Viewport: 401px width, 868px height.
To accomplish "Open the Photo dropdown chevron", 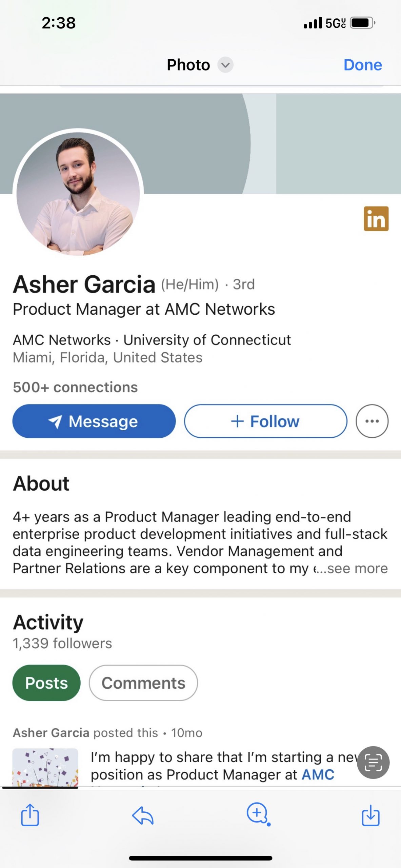I will 225,65.
